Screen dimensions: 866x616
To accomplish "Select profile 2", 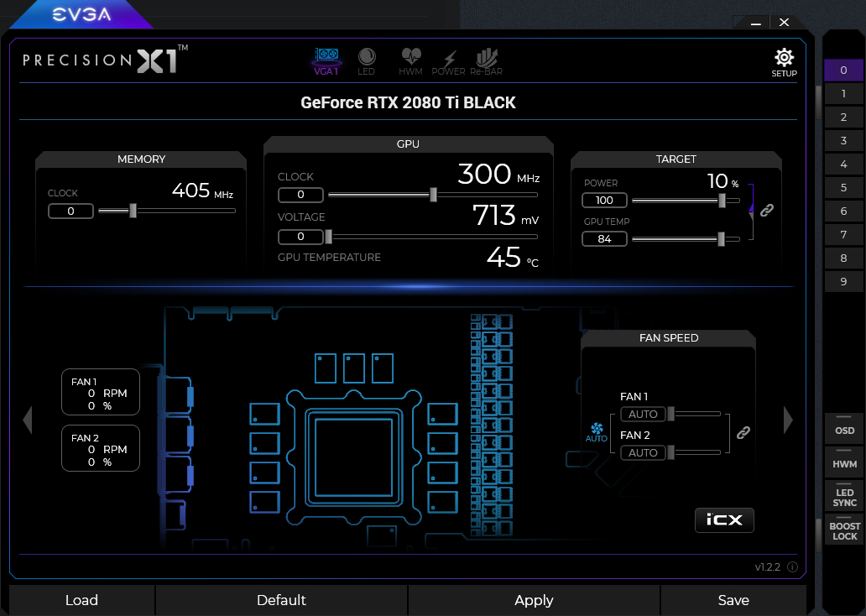I will click(x=843, y=117).
